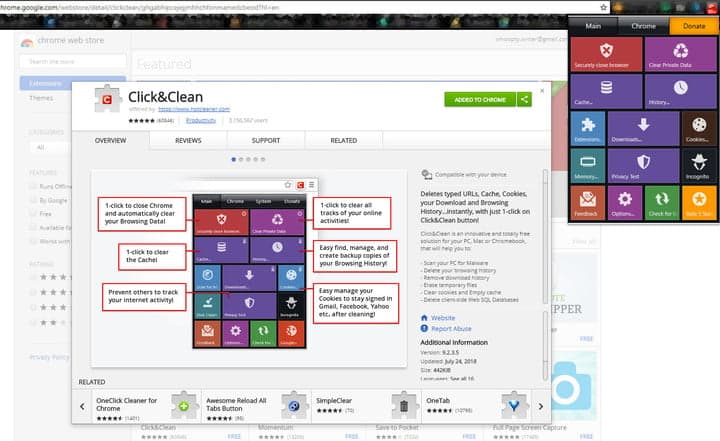The height and width of the screenshot is (441, 720).
Task: Open the orange Donate tab
Action: coord(694,26)
